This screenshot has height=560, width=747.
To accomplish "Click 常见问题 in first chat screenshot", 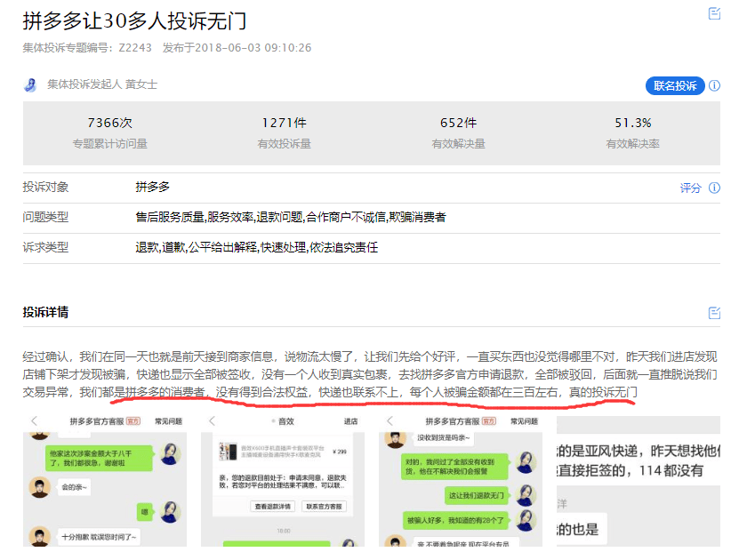I will pyautogui.click(x=168, y=421).
